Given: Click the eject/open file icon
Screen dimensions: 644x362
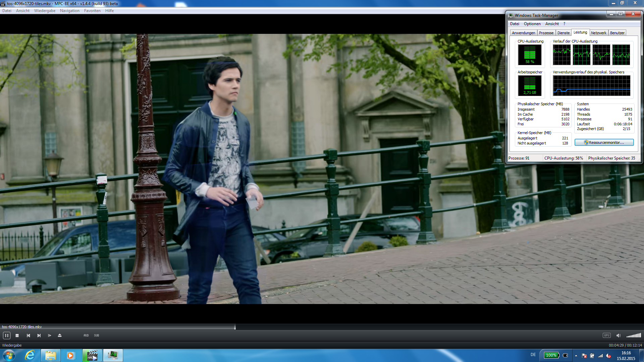Looking at the screenshot, I should [x=60, y=336].
